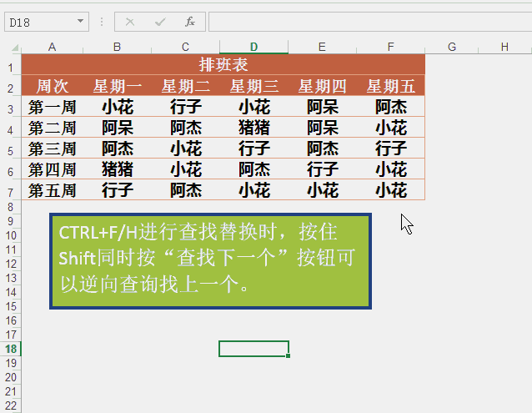Click the 排班表 title cell

pyautogui.click(x=223, y=64)
